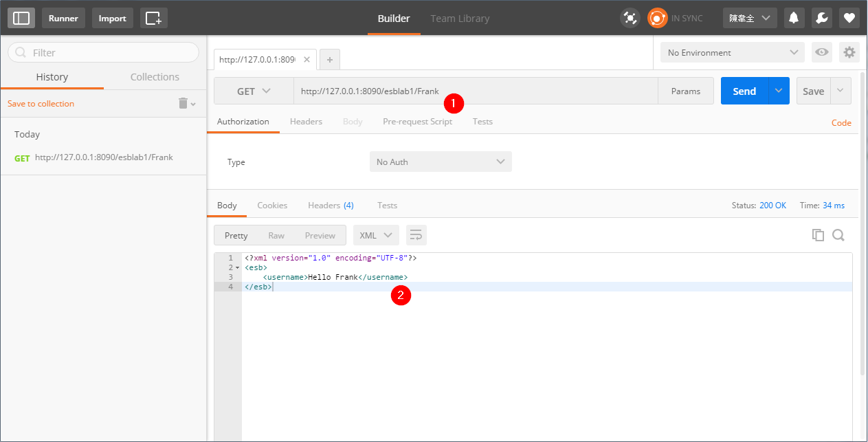Click the 34 ms time value
Image resolution: width=868 pixels, height=442 pixels.
click(x=833, y=206)
